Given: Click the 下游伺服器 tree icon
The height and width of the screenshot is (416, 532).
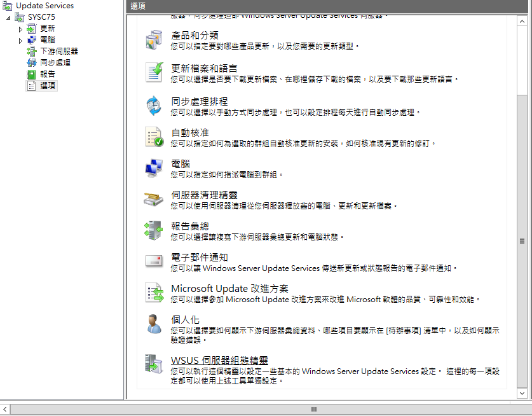Looking at the screenshot, I should tap(31, 52).
